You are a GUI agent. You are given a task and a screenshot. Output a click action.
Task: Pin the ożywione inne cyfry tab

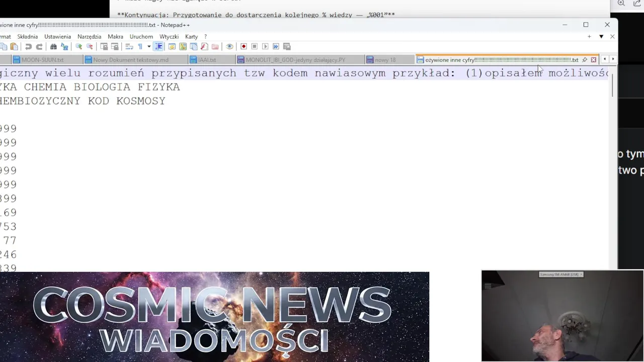(x=585, y=60)
